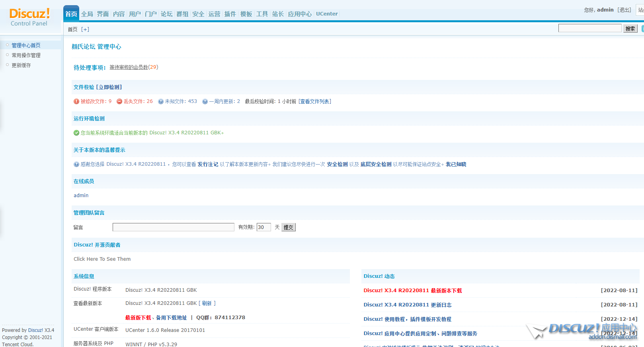The image size is (644, 347).
Task: Open the 用户 menu
Action: tap(135, 14)
